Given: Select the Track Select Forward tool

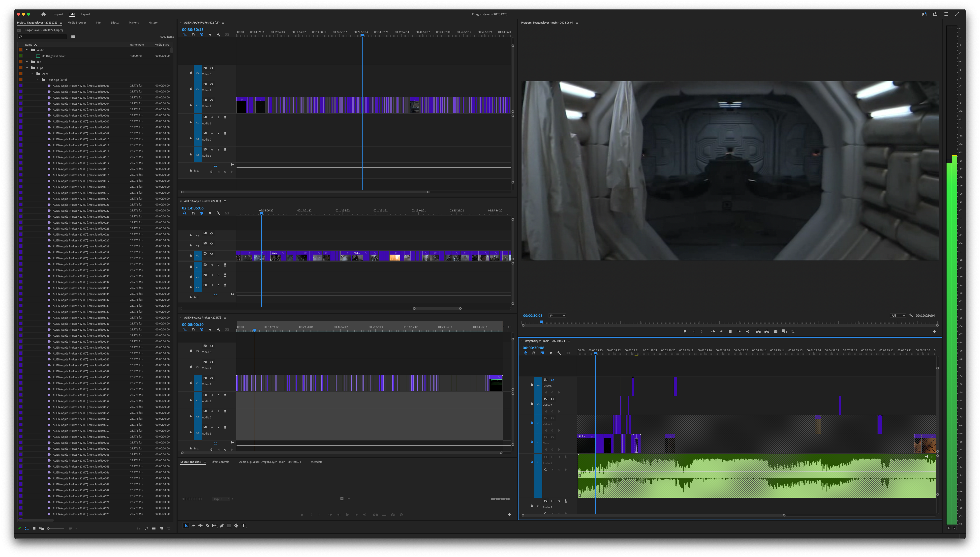Looking at the screenshot, I should (193, 526).
